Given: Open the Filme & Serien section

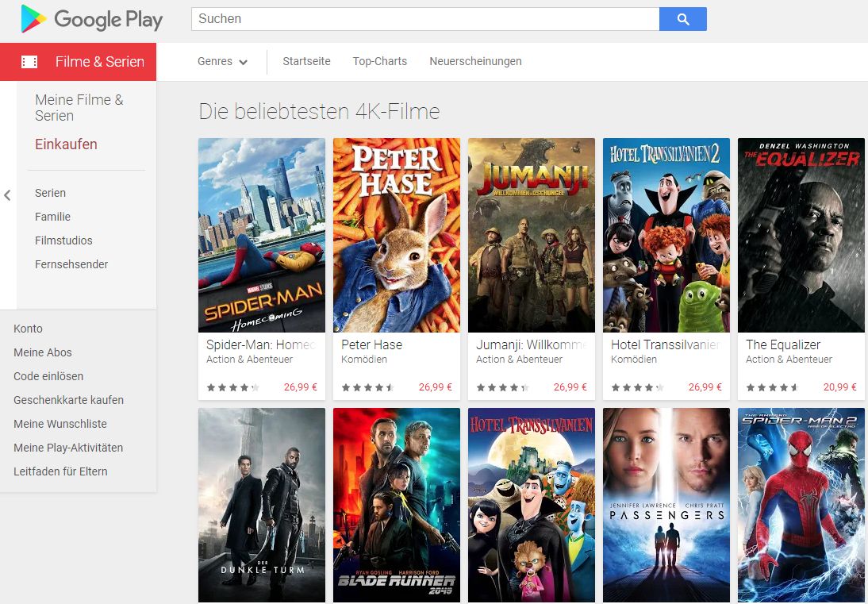Looking at the screenshot, I should [x=78, y=62].
